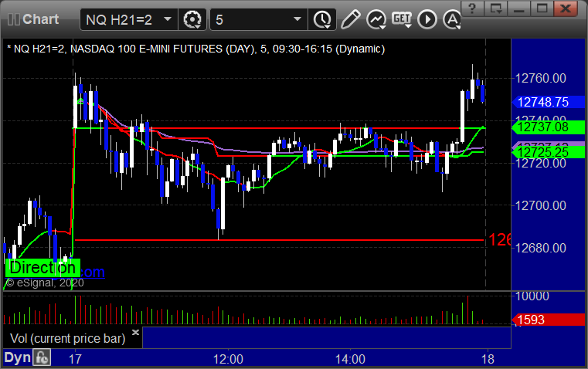
Task: Click the 12725.25 green price label
Action: pyautogui.click(x=548, y=152)
